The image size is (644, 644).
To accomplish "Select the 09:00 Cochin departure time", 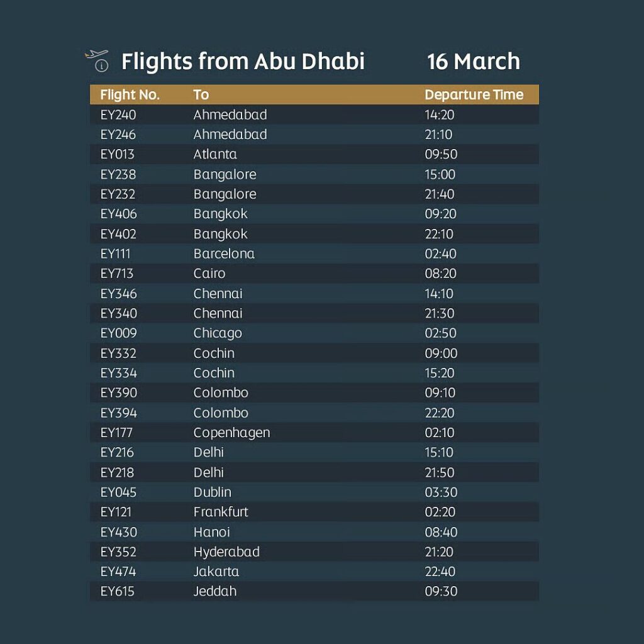I will coord(441,353).
